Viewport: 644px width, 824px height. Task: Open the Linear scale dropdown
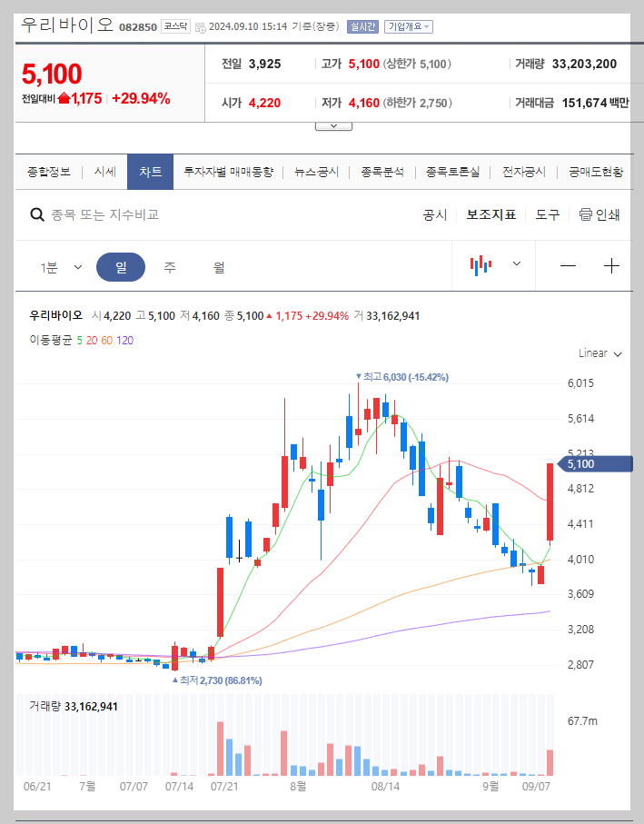(x=596, y=355)
